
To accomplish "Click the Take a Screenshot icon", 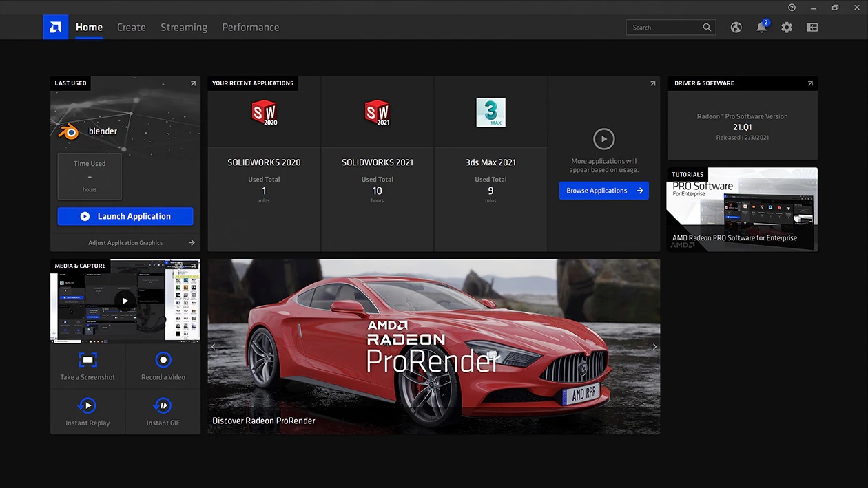I will (x=87, y=360).
